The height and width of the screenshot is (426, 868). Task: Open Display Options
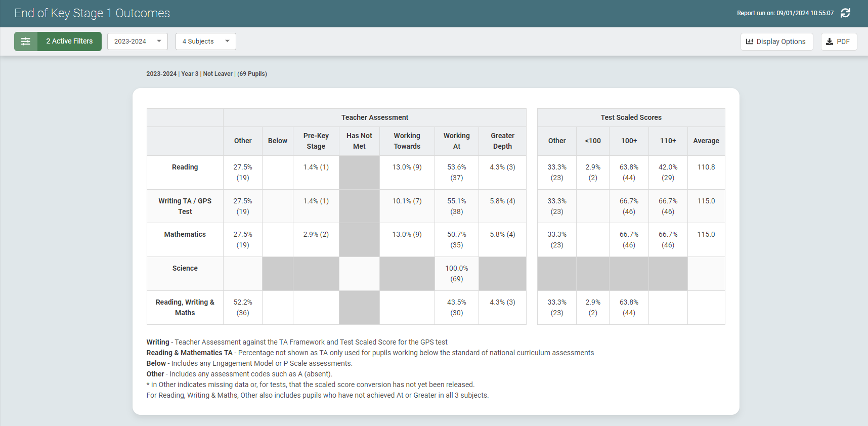click(776, 41)
